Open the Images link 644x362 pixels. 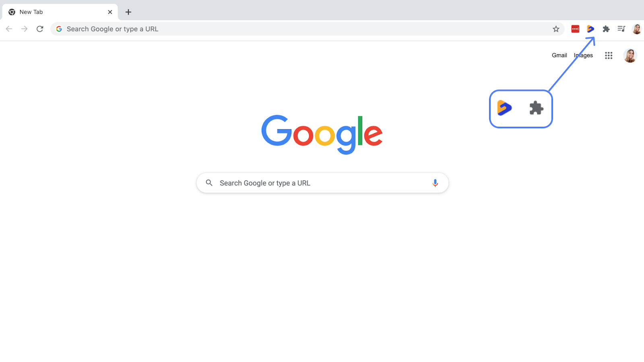[583, 56]
